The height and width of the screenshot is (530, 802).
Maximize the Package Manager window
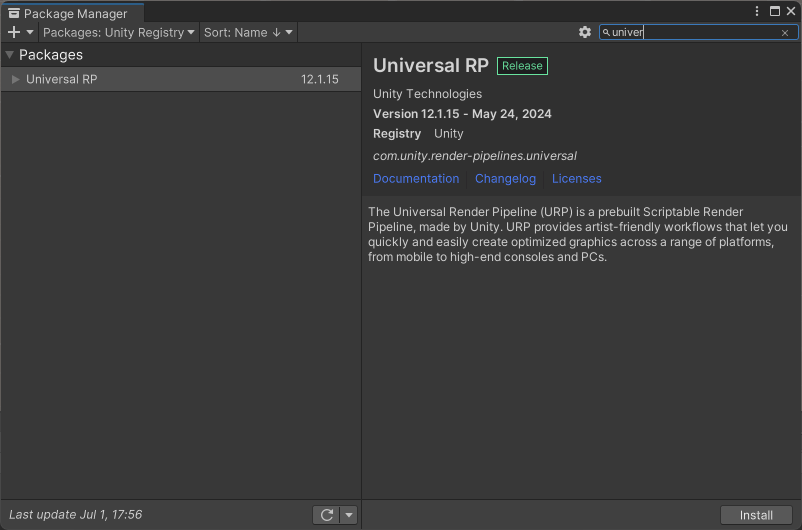775,11
